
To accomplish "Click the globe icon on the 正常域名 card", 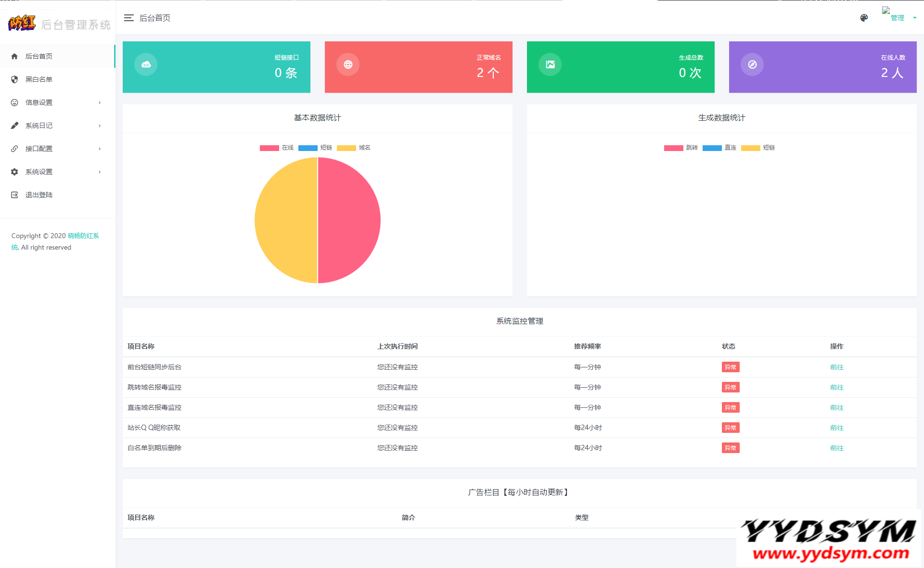I will tap(348, 64).
